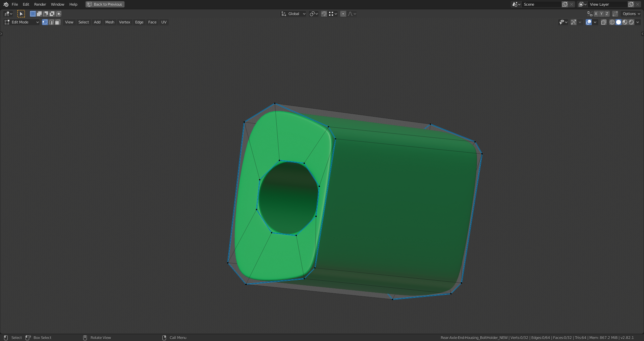Viewport: 644px width, 341px height.
Task: Toggle proportional editing
Action: [343, 14]
